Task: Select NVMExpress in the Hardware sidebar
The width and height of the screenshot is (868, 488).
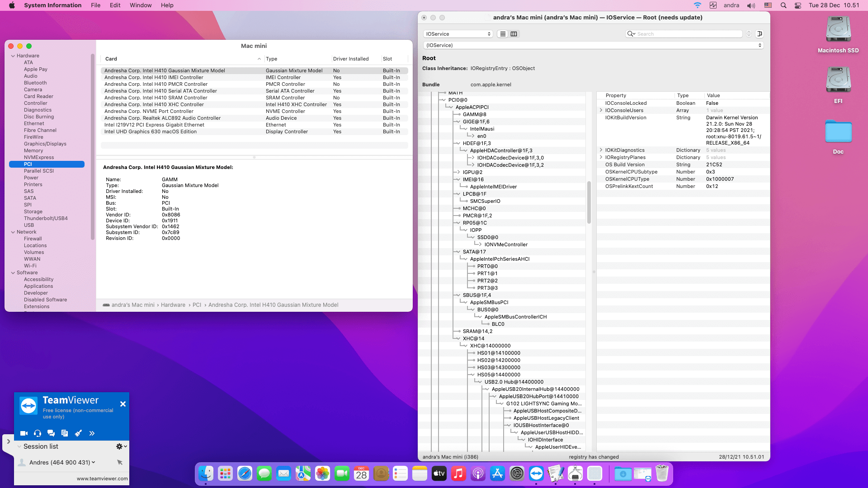Action: click(x=39, y=157)
